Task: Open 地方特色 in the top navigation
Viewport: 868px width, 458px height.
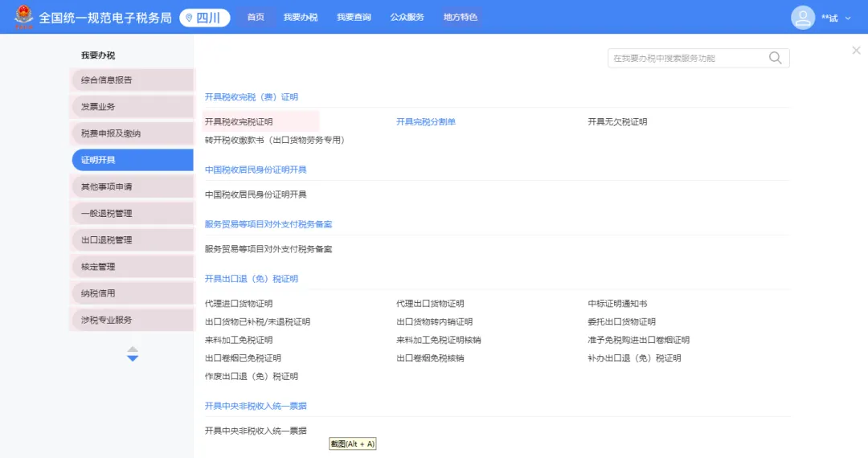Action: click(460, 17)
